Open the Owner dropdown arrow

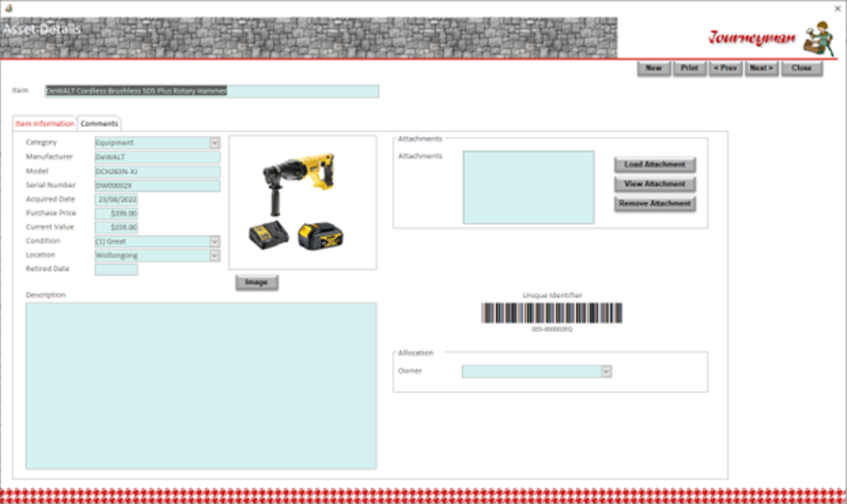point(606,371)
